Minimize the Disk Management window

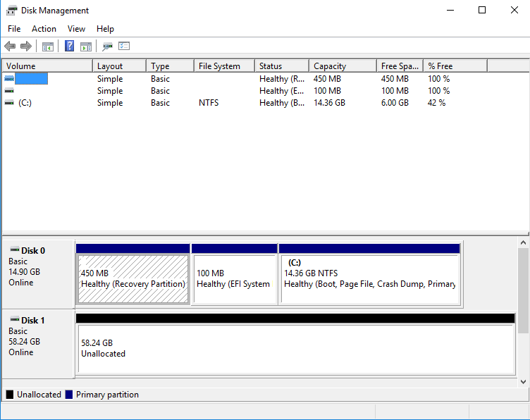pyautogui.click(x=450, y=10)
